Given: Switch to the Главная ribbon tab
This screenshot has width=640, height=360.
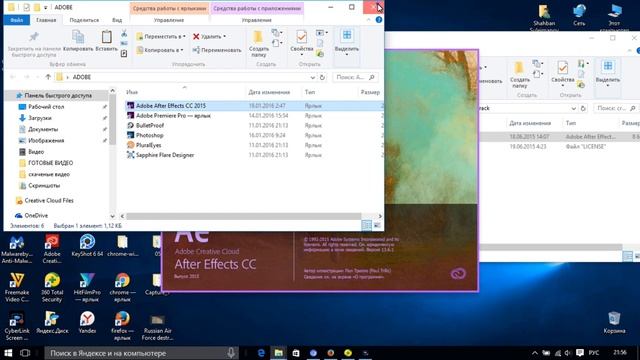Looking at the screenshot, I should click(x=46, y=20).
